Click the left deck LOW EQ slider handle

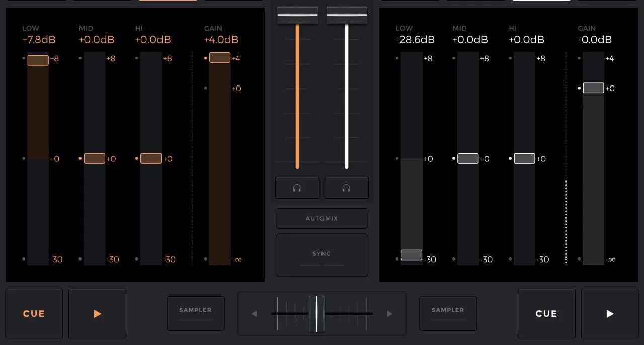[x=38, y=60]
